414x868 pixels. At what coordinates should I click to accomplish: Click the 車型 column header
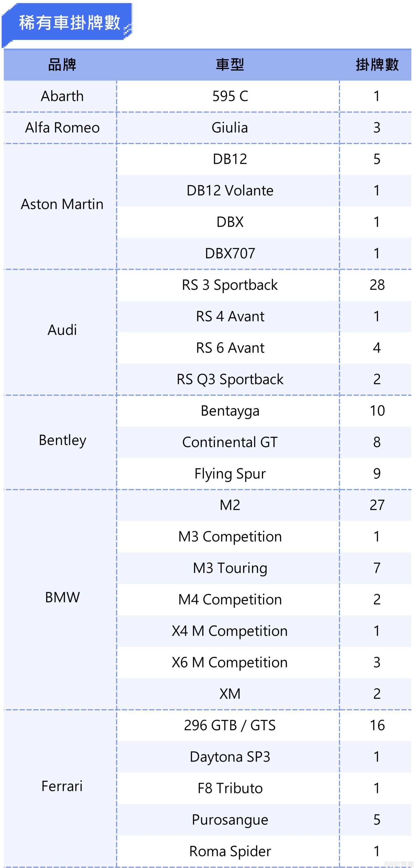[x=230, y=65]
